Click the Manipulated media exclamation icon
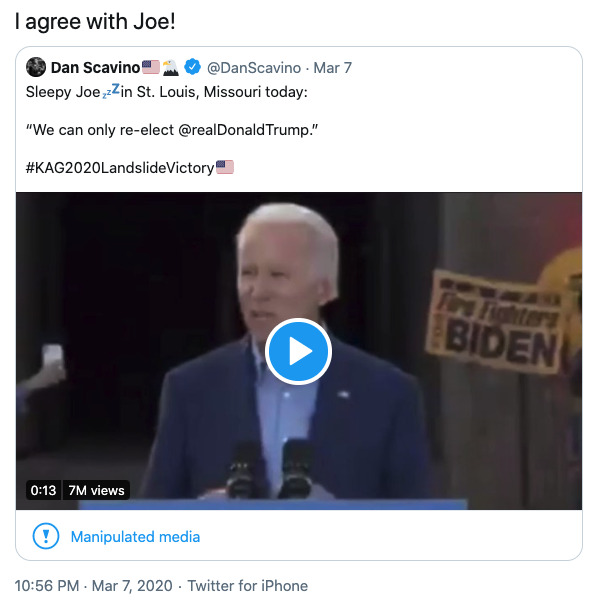 click(x=46, y=536)
